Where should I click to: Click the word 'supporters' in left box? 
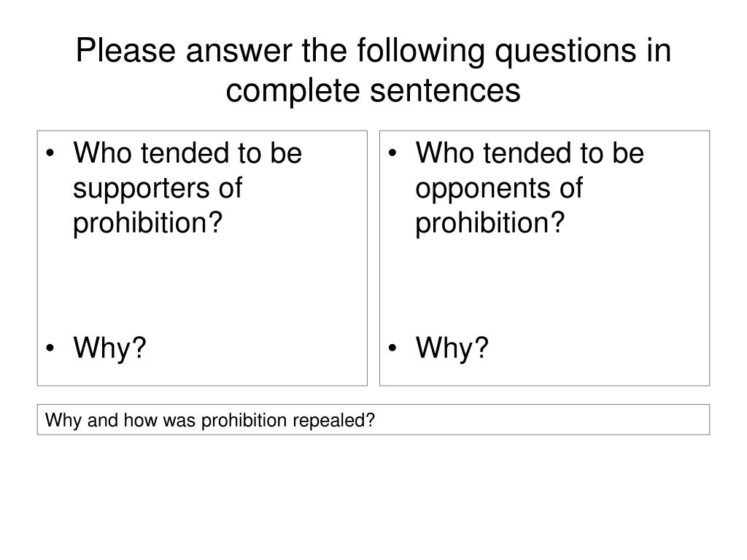pyautogui.click(x=141, y=189)
